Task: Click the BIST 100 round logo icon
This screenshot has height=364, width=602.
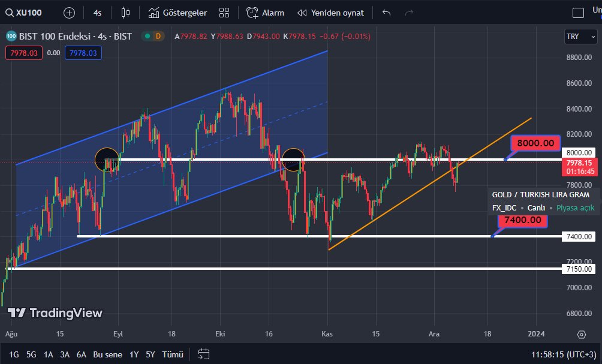Action: coord(11,37)
